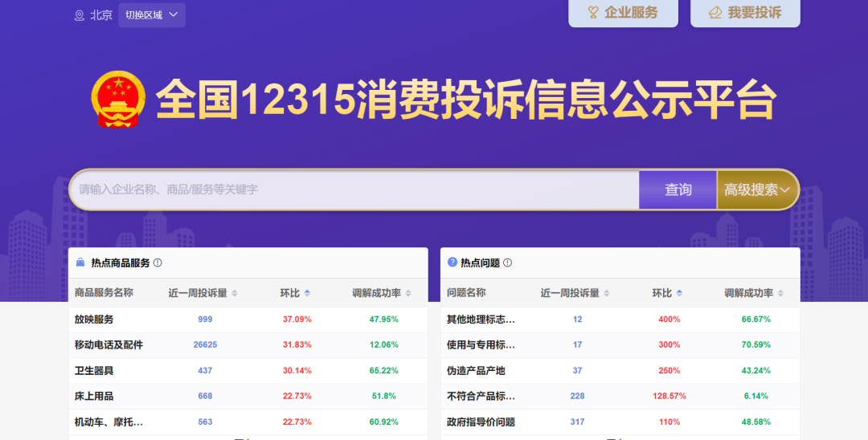Click the 400% 环比 value

(669, 320)
